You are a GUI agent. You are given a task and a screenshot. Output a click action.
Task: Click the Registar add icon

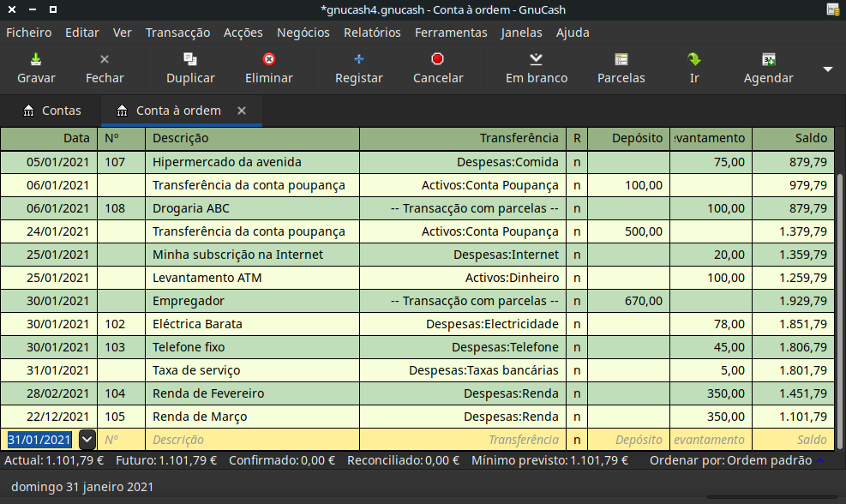[359, 60]
